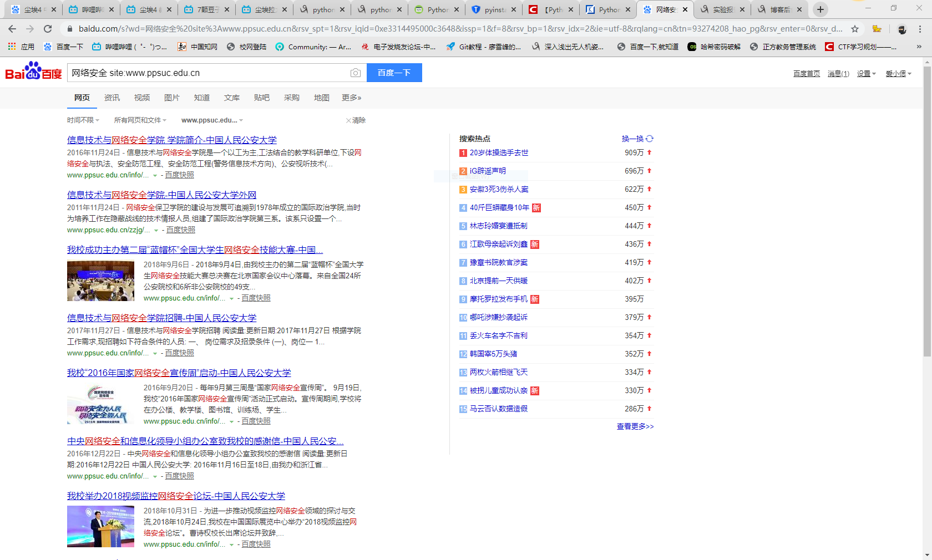Switch to the 资讯 tab
Viewport: 932px width, 560px height.
click(x=112, y=98)
